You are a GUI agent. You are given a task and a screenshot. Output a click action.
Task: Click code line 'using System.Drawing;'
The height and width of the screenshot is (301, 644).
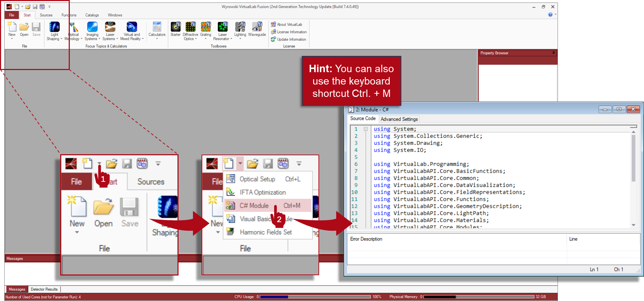pyautogui.click(x=408, y=143)
